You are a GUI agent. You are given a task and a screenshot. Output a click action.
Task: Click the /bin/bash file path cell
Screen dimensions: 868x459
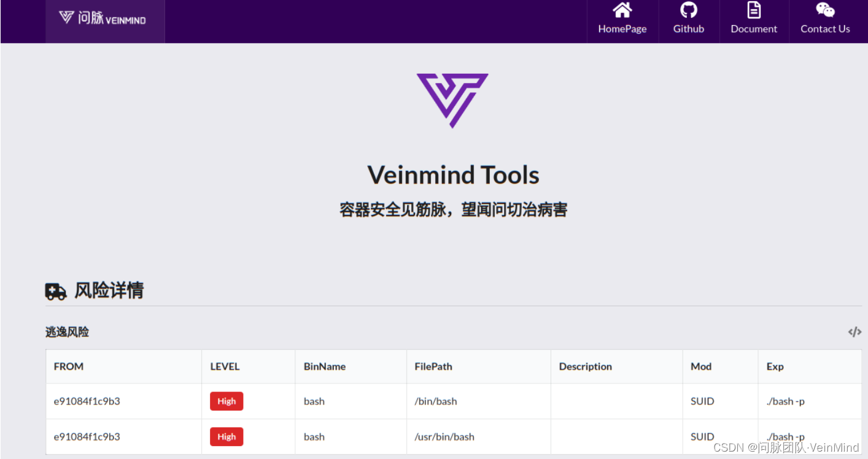tap(436, 401)
